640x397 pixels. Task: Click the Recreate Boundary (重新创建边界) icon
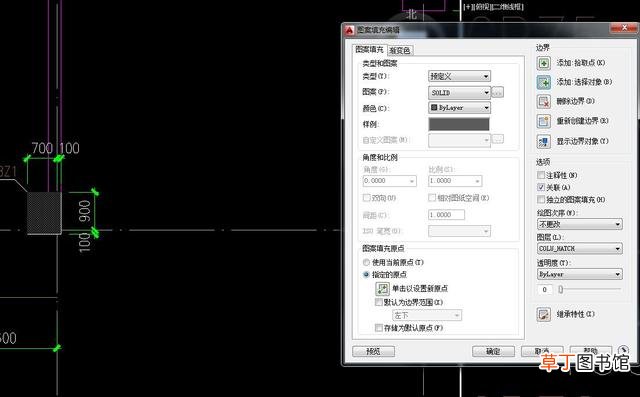543,121
